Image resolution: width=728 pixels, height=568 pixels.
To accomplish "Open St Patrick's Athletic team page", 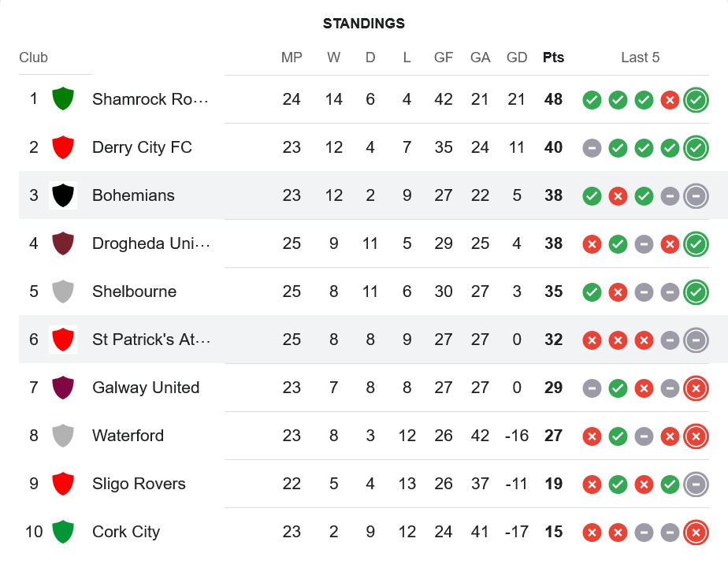I will tap(150, 340).
